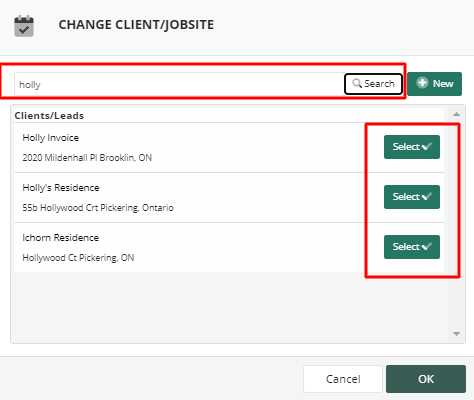474x400 pixels.
Task: Click the checkmark icon on Ichorn Residence Select
Action: (427, 246)
